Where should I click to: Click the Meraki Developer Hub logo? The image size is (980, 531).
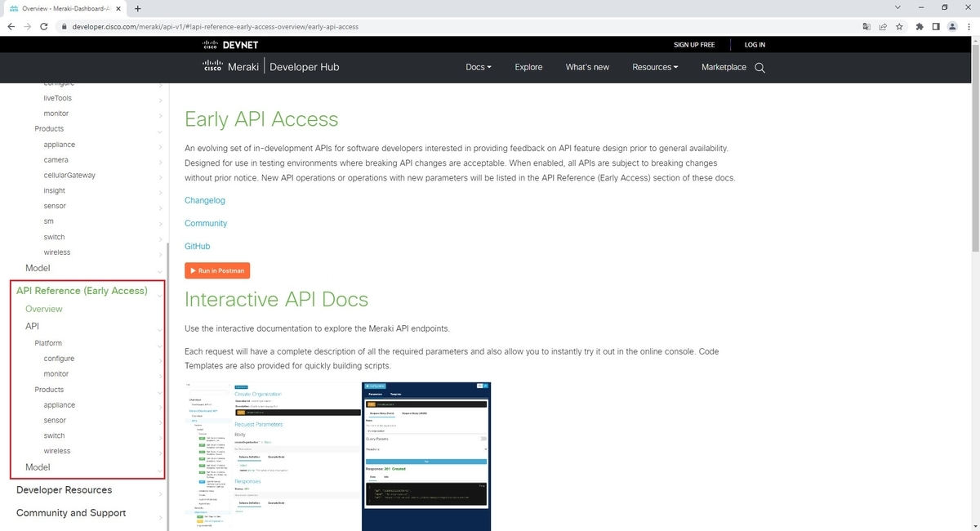pyautogui.click(x=269, y=67)
